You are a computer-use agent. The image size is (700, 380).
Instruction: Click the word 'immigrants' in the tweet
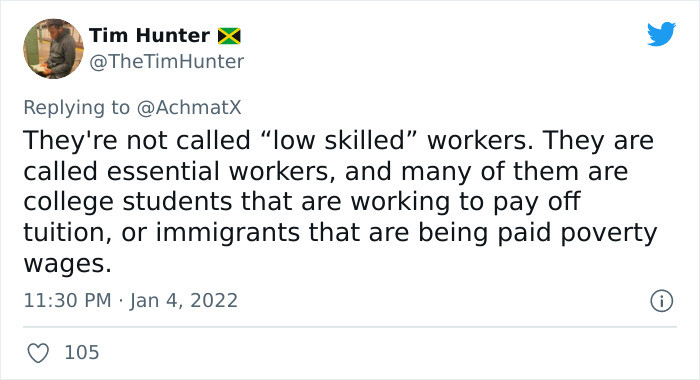point(228,233)
